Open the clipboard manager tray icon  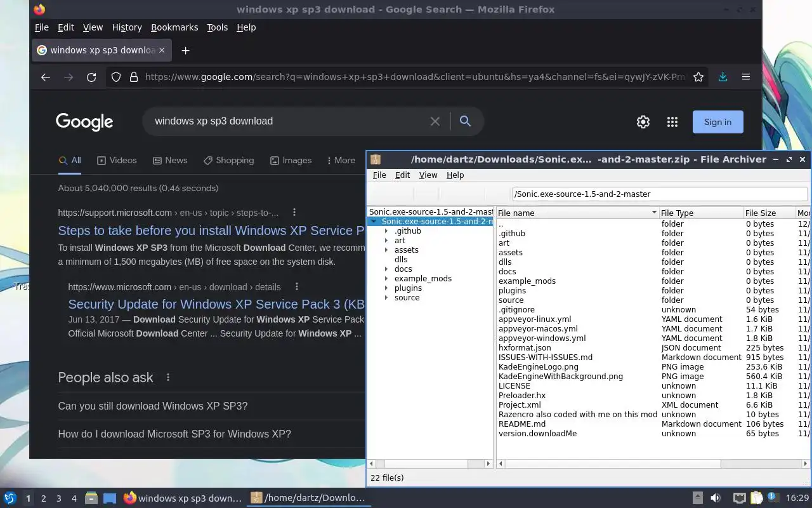(756, 498)
